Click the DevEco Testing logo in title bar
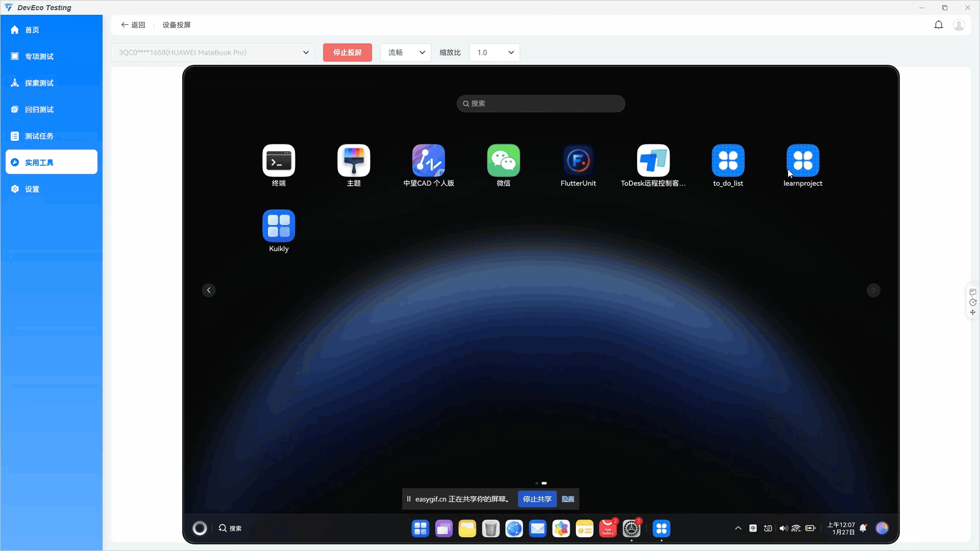Screen dimensions: 980x551 pos(9,8)
